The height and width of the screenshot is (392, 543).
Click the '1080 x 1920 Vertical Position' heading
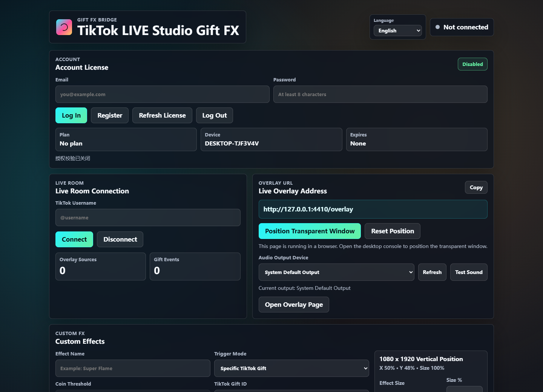(x=421, y=359)
